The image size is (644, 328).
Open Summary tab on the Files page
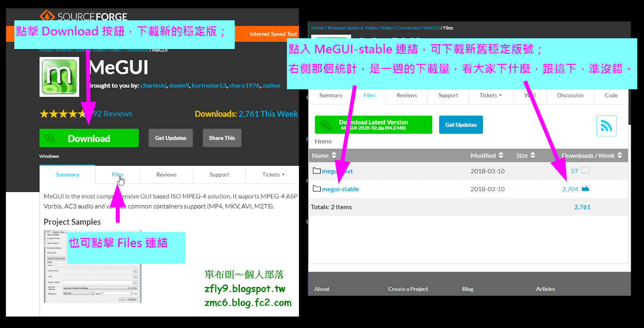331,95
